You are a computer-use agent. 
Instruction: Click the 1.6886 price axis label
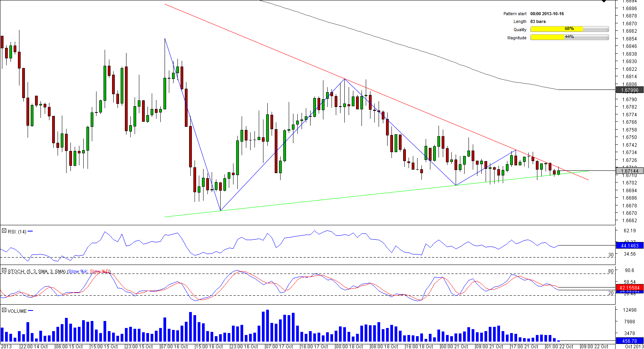(630, 8)
